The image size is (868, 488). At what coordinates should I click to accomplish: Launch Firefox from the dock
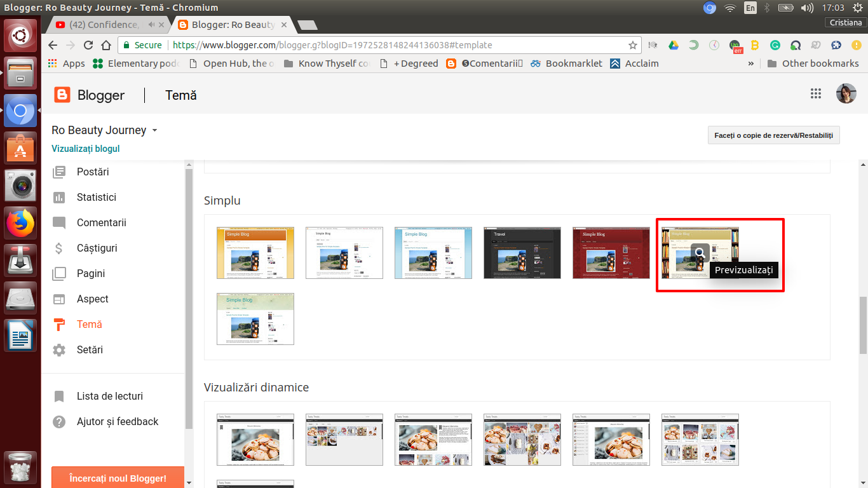pyautogui.click(x=20, y=222)
